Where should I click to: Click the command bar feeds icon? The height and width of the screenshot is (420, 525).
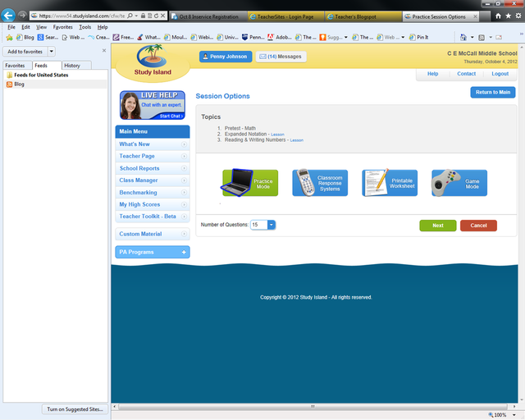coord(482,38)
